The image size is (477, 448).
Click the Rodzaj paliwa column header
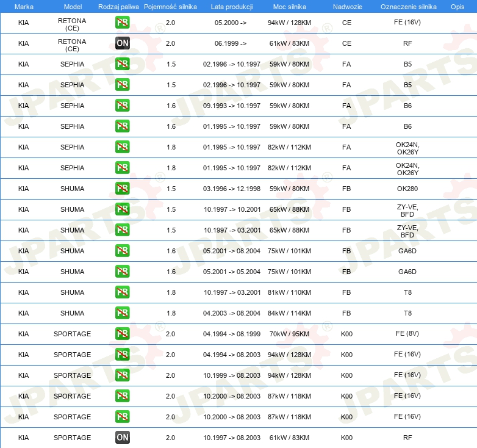pos(119,7)
